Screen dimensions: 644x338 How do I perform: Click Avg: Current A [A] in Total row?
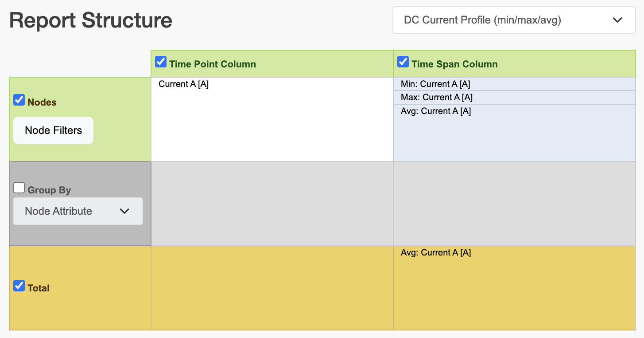[x=435, y=252]
